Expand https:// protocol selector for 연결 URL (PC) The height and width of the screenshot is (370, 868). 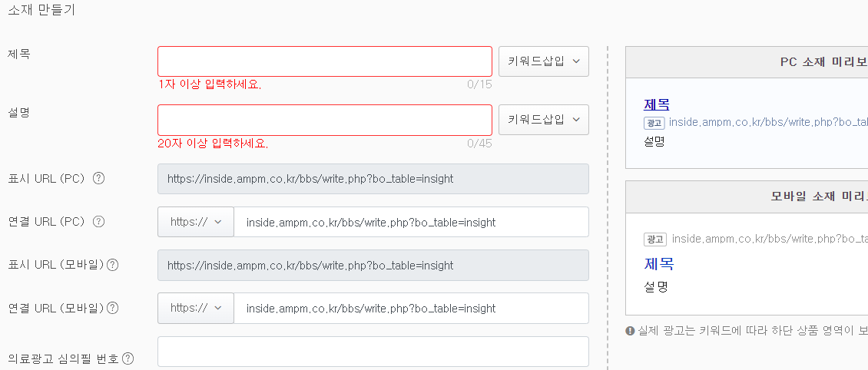pyautogui.click(x=195, y=222)
